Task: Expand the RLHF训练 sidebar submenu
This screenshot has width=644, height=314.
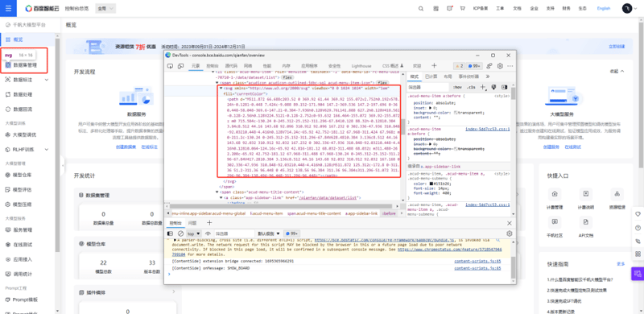Action: [x=47, y=149]
